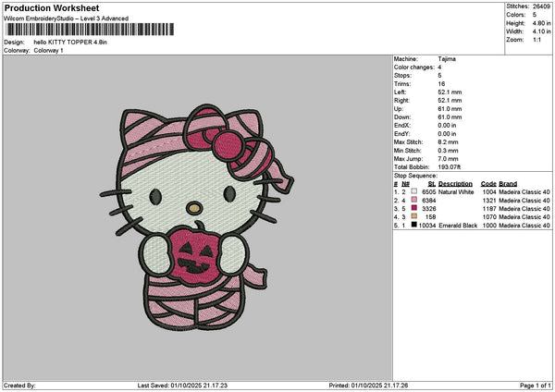555x392 pixels.
Task: Select the EndY value 0.00 in
Action: (447, 134)
